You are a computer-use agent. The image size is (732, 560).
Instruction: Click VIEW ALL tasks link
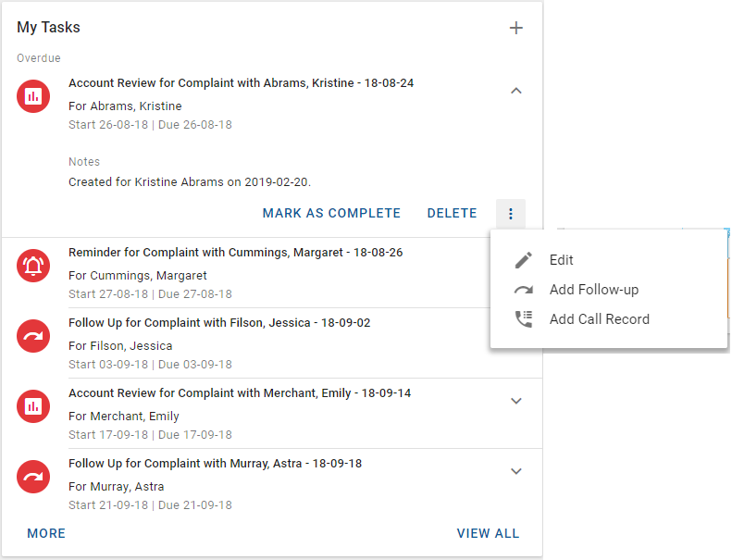tap(488, 533)
